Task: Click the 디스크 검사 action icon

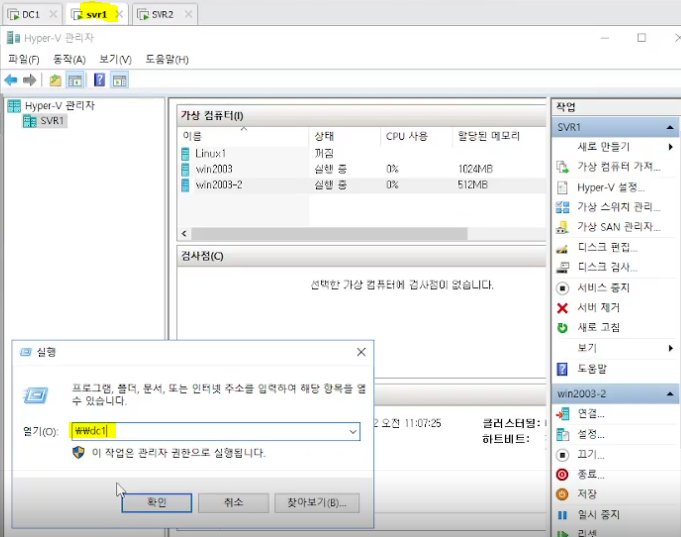Action: pyautogui.click(x=562, y=267)
